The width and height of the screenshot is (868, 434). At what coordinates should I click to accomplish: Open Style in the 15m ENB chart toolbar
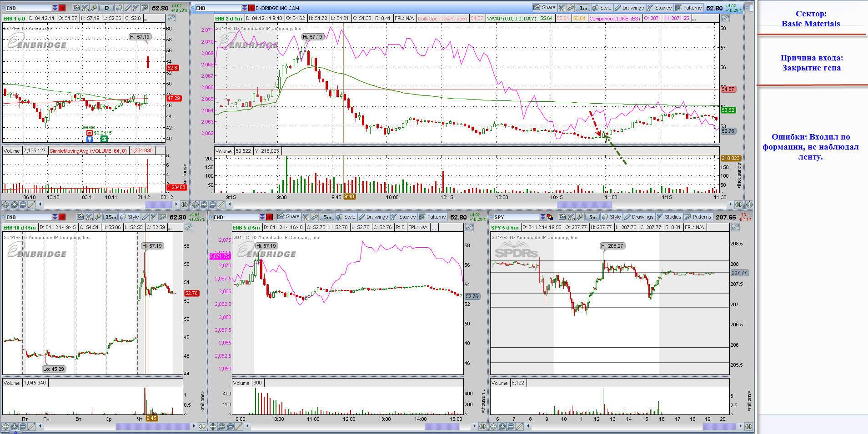tap(130, 217)
